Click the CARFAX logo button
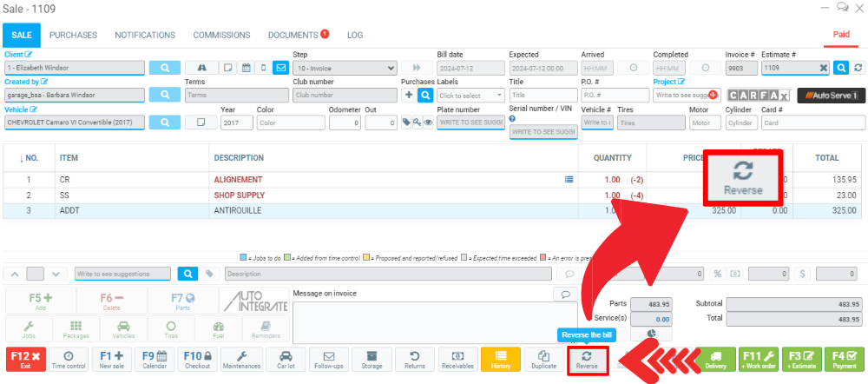The image size is (868, 384). (758, 95)
